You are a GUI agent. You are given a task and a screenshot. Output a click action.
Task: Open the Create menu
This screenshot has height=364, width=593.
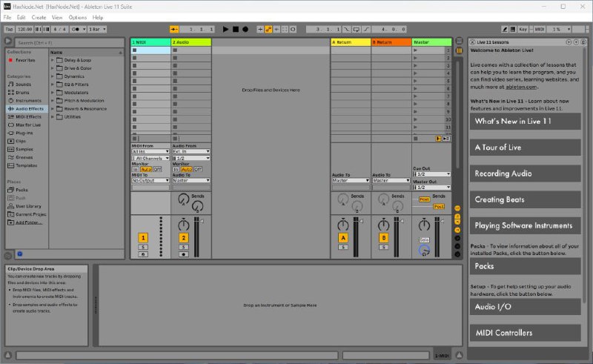click(x=39, y=17)
